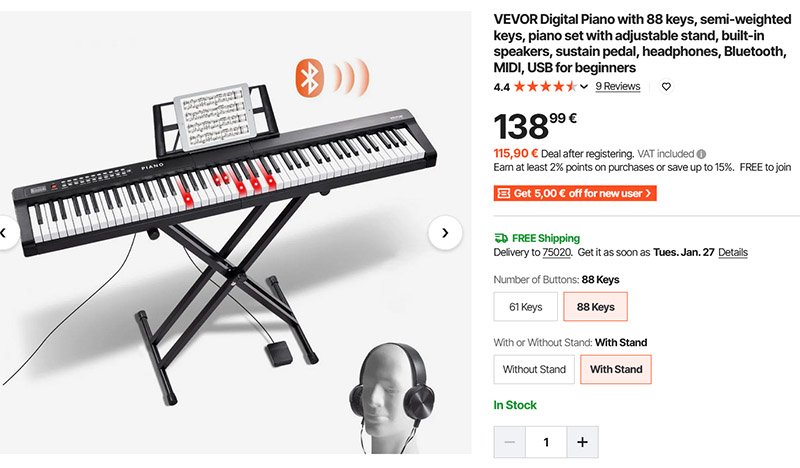Click the coupon icon on orange banner

(x=504, y=193)
